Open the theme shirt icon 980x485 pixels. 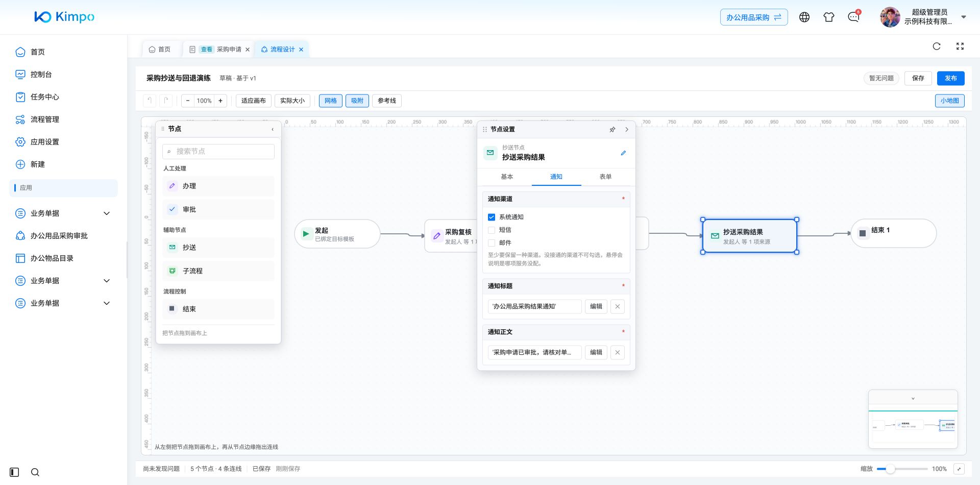coord(829,17)
